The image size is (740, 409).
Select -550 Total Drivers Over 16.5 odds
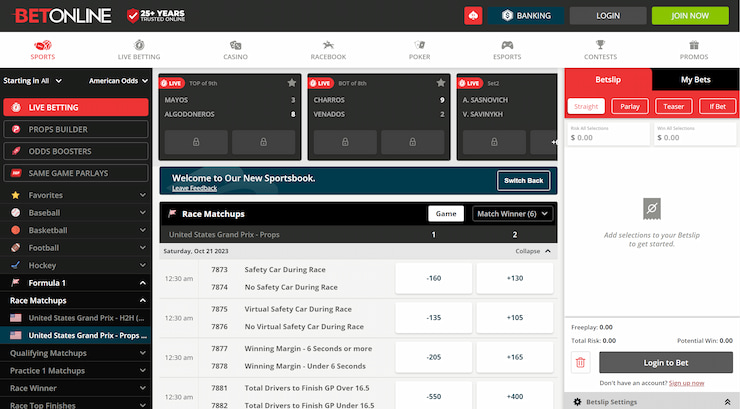tap(434, 396)
